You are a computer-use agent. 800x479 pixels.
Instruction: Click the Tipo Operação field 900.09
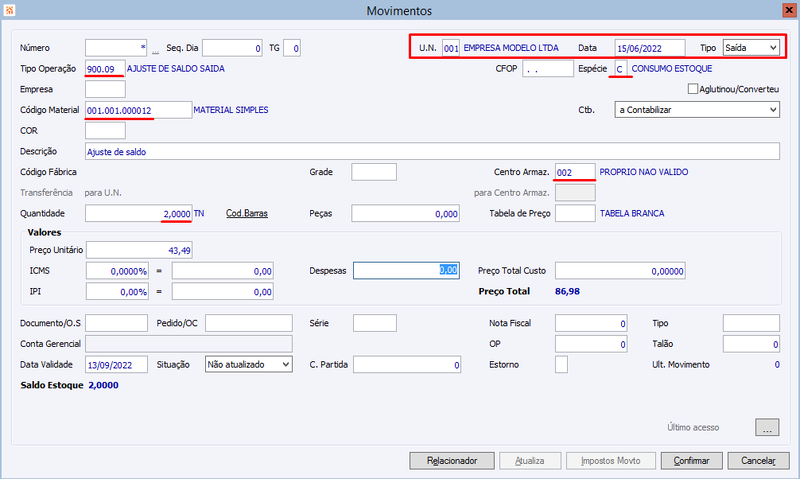(105, 68)
